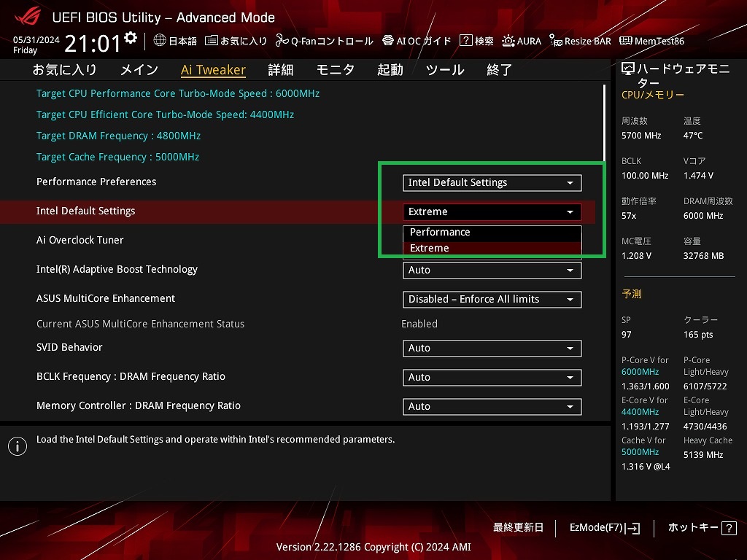
Task: Click the CPU/メモリー heading
Action: click(653, 95)
